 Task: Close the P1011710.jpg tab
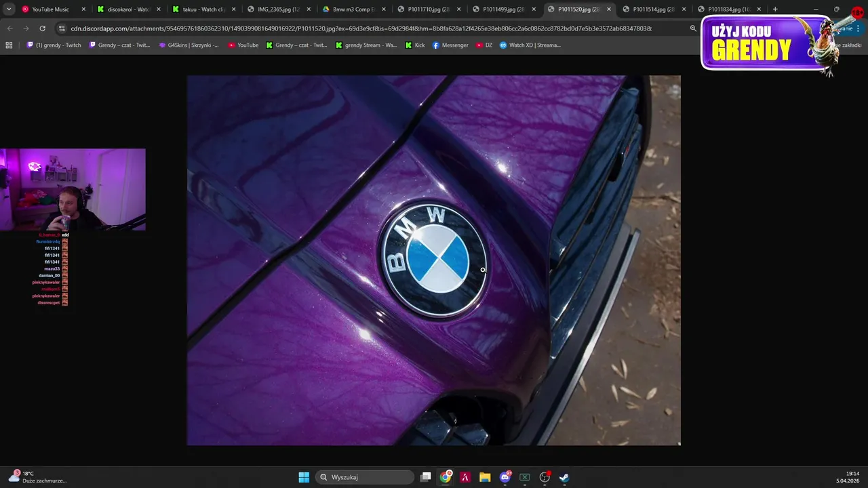pyautogui.click(x=459, y=9)
